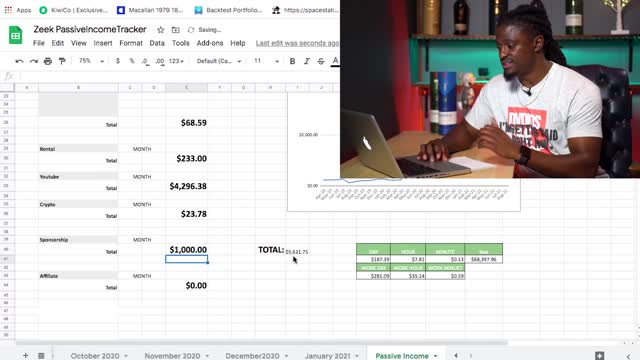This screenshot has width=640, height=360.
Task: Open the Edit menu
Action: click(x=58, y=43)
